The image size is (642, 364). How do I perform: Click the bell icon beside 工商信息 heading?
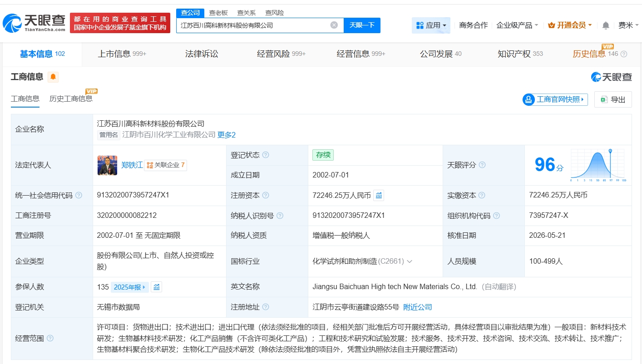point(53,77)
